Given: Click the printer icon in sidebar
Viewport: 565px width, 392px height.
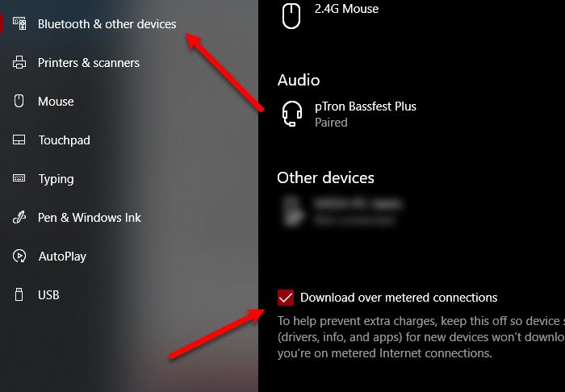Looking at the screenshot, I should click(19, 63).
